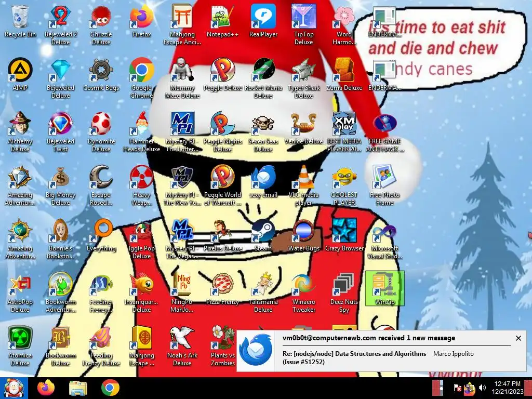Select Free Photo Frame shortcut
The width and height of the screenshot is (532, 399).
coord(385,185)
